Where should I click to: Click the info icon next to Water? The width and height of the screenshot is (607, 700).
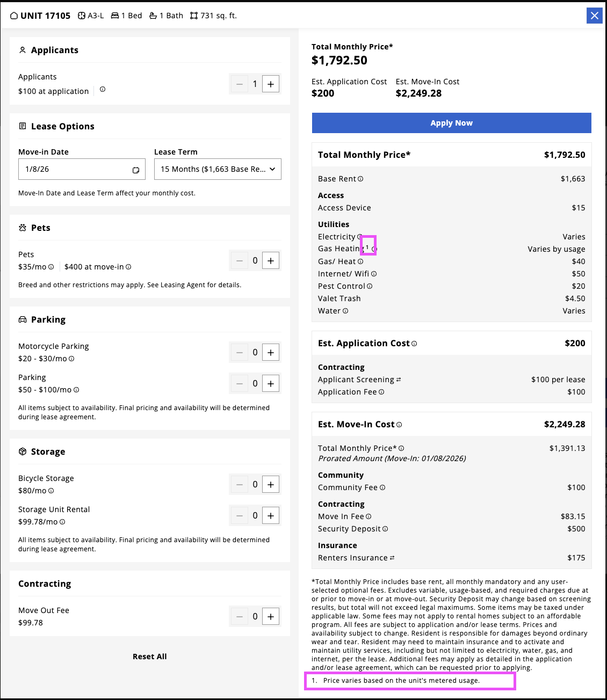[345, 311]
